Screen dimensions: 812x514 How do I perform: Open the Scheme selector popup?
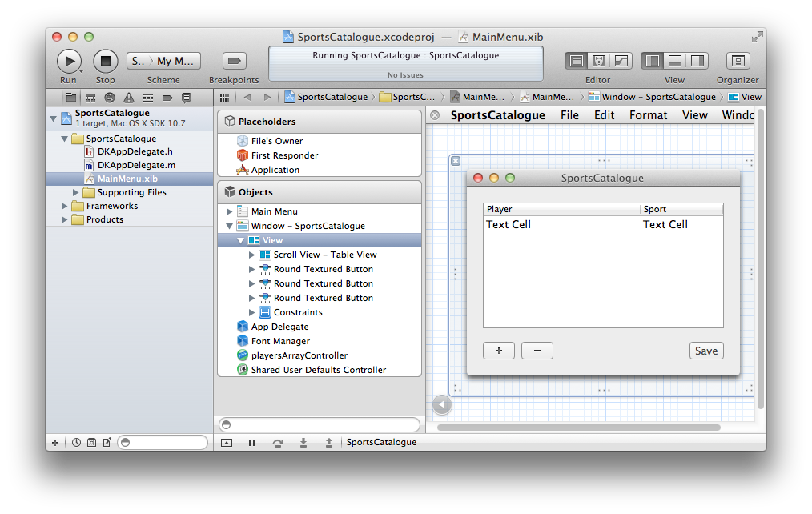pos(163,61)
